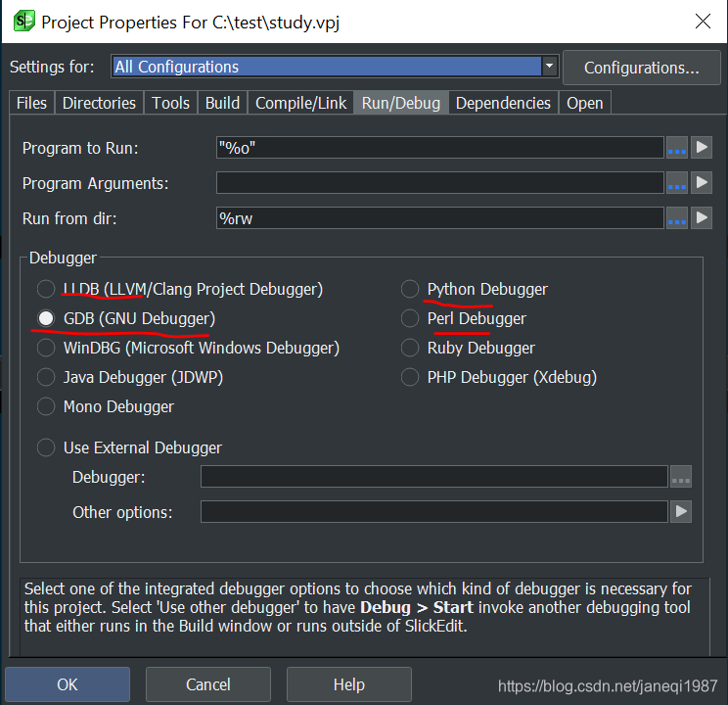
Task: Close the Project Properties dialog
Action: [x=703, y=22]
